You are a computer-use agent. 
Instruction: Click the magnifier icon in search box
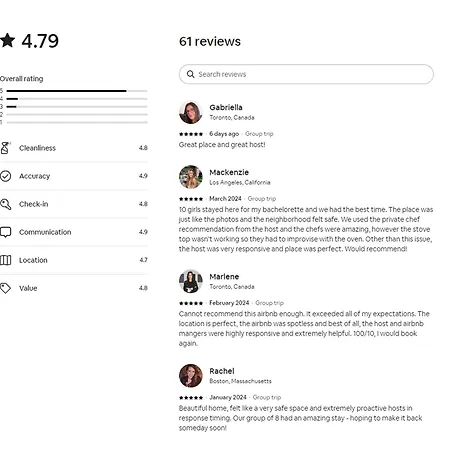[190, 74]
